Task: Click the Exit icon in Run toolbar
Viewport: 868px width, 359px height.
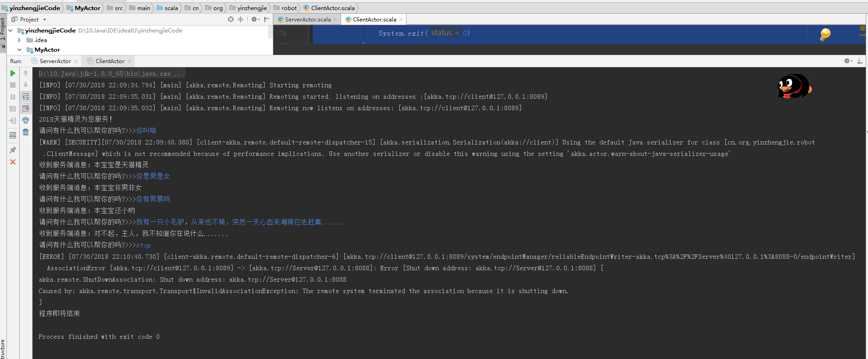Action: [13, 121]
